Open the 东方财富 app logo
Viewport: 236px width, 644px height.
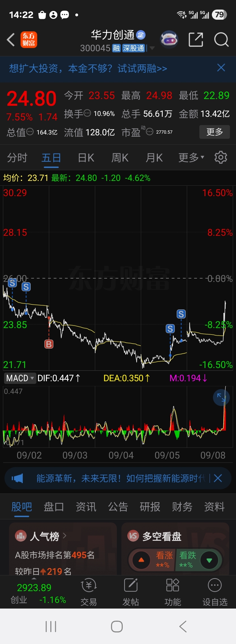click(29, 40)
